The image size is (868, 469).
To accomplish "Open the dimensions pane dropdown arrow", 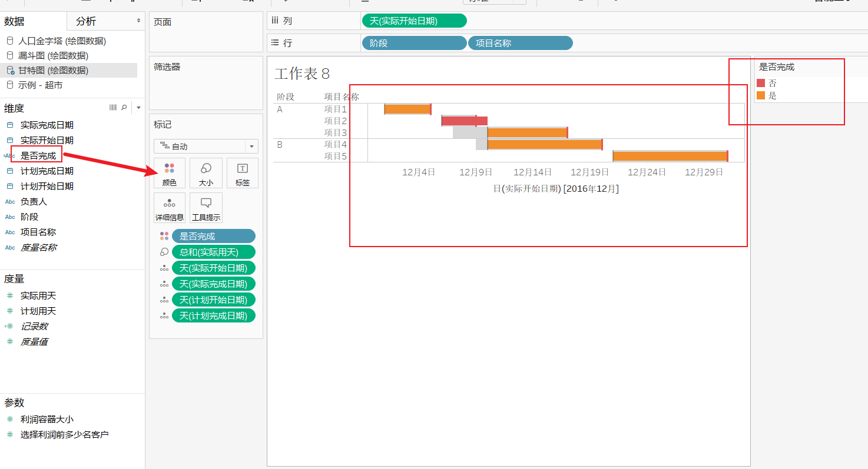I will point(138,108).
